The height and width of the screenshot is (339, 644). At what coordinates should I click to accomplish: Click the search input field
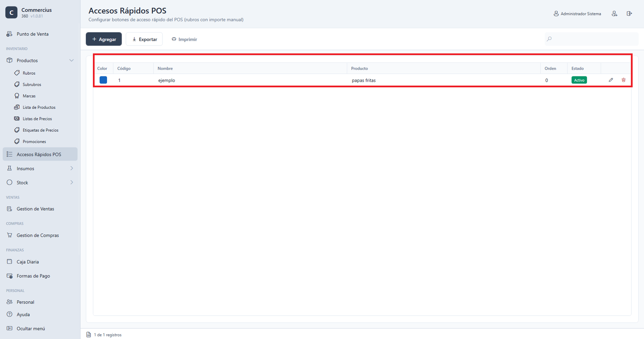coord(592,39)
